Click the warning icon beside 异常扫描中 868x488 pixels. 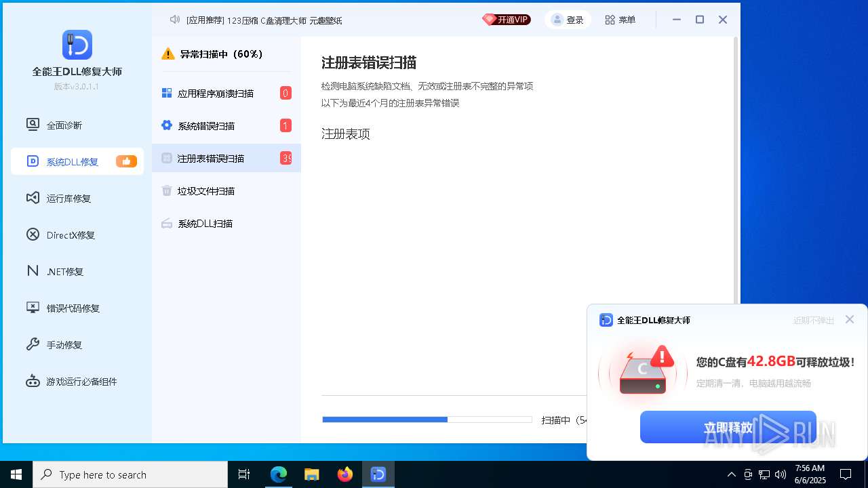[x=168, y=54]
